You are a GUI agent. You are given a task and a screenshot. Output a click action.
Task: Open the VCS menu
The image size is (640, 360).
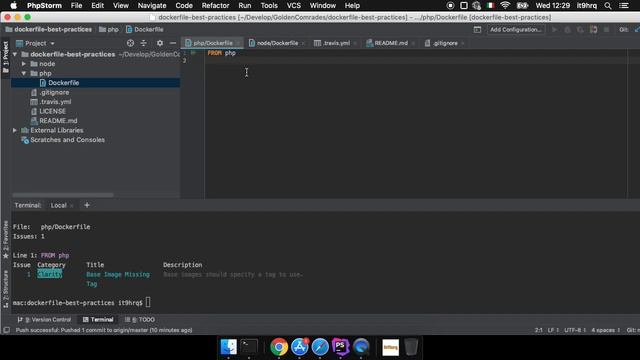coord(293,6)
